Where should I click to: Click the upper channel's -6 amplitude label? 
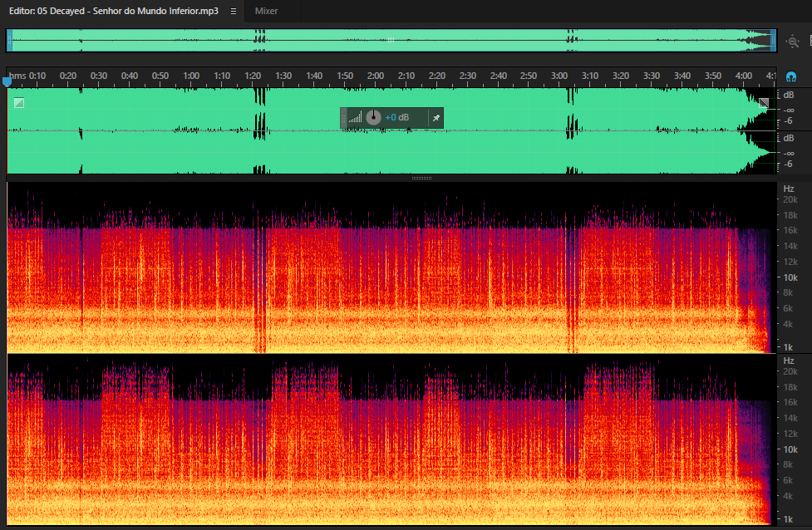click(x=788, y=120)
